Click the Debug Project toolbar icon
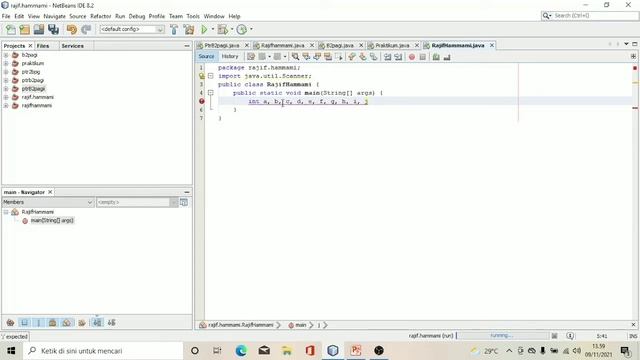The height and width of the screenshot is (360, 640). pos(222,29)
